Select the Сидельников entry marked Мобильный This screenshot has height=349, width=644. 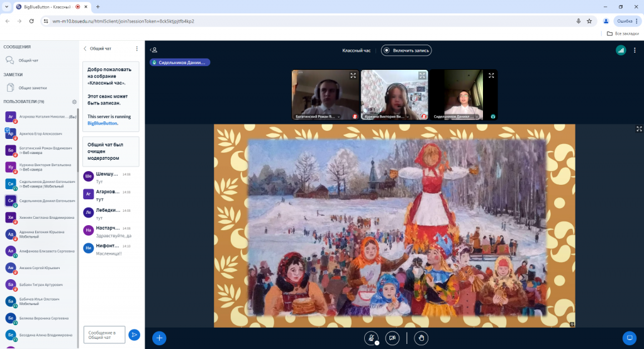tap(40, 184)
